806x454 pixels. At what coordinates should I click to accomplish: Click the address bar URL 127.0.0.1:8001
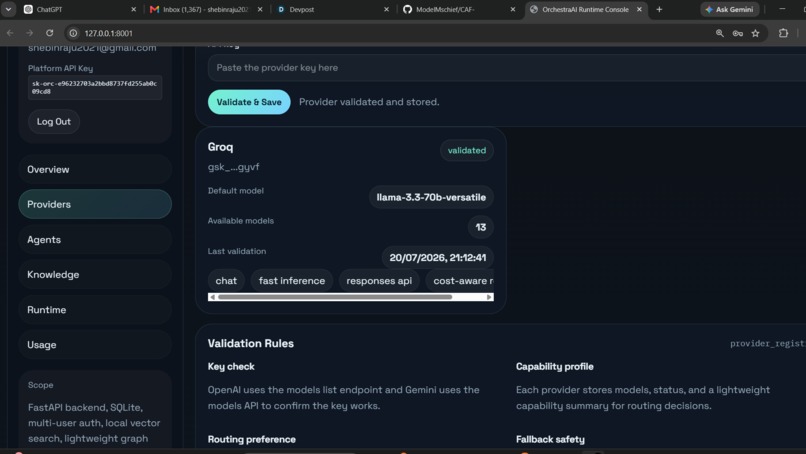108,33
